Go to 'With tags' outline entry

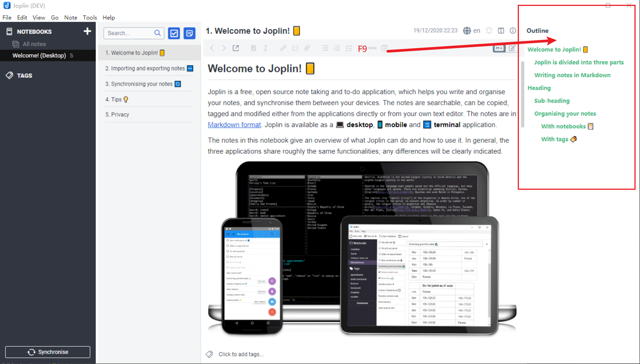tap(559, 139)
